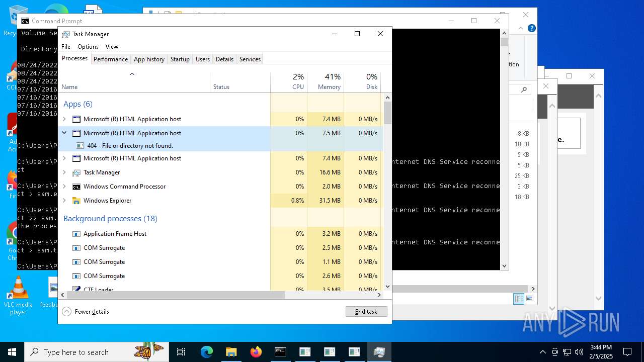Click the taskbar search box
Viewport: 644px width, 362px height.
[97, 352]
